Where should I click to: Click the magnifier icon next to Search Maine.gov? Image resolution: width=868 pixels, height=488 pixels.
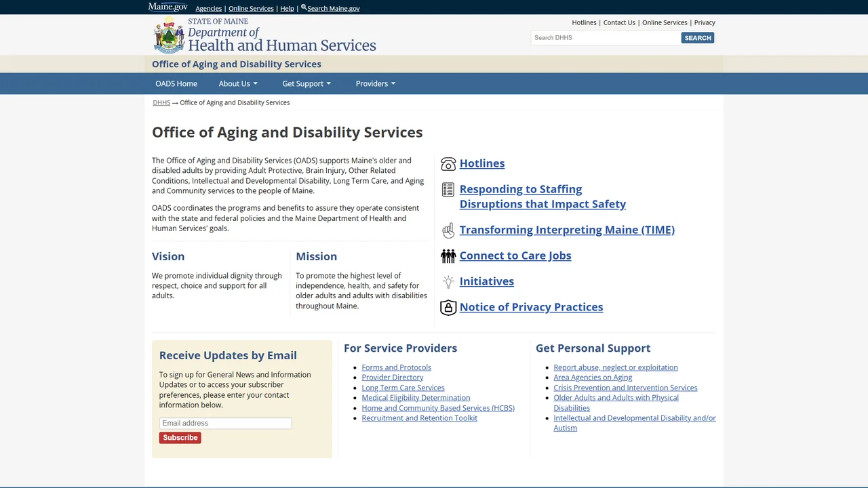pos(304,7)
